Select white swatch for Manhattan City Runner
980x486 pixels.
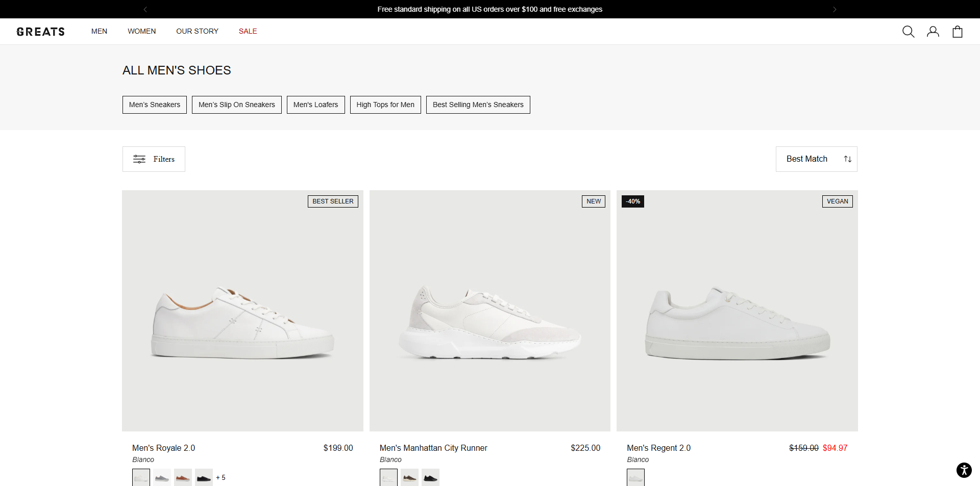point(388,477)
